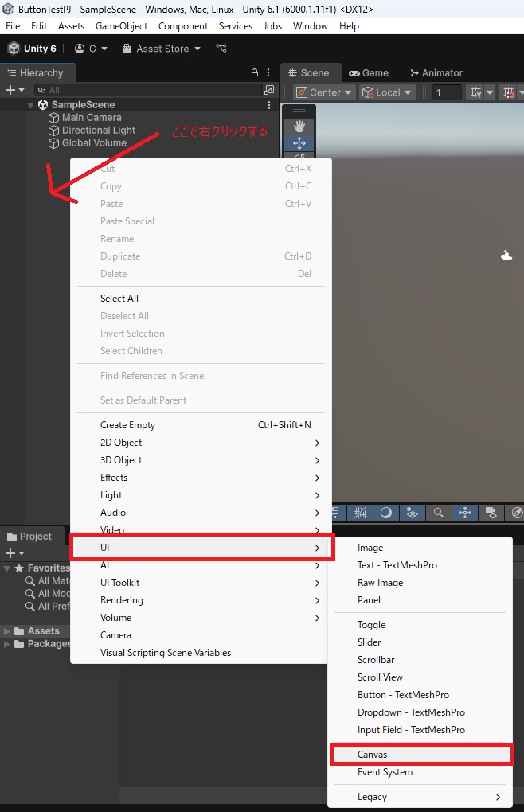Image resolution: width=524 pixels, height=812 pixels.
Task: Toggle the shaded sphere icon in Scene bottom toolbar
Action: click(x=386, y=513)
